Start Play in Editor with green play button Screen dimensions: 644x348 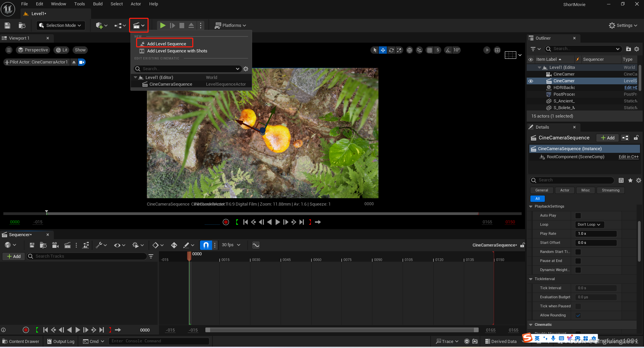(163, 26)
